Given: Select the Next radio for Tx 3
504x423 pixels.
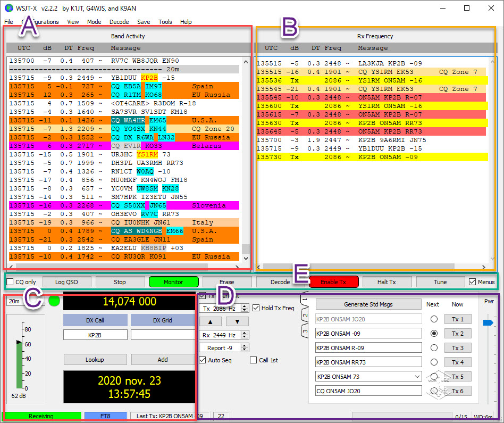Looking at the screenshot, I should point(434,348).
